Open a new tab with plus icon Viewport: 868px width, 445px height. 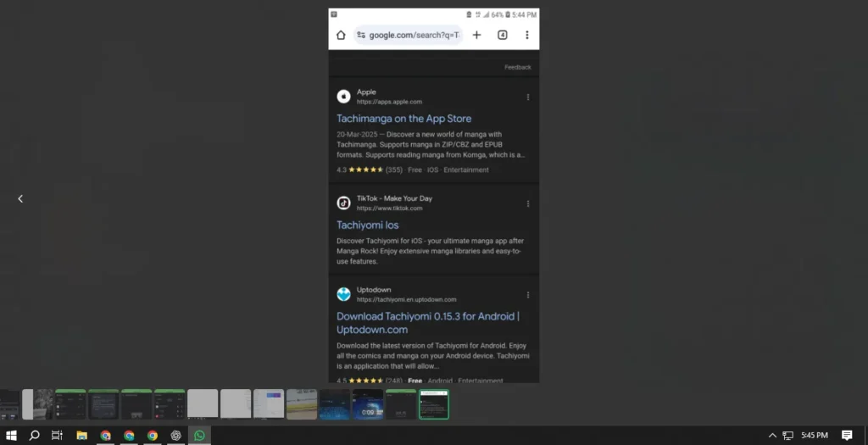tap(476, 36)
